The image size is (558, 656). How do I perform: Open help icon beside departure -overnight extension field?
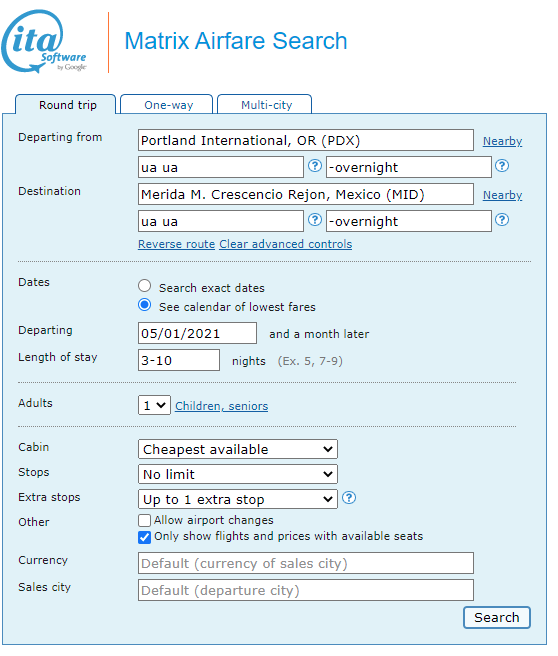(502, 166)
